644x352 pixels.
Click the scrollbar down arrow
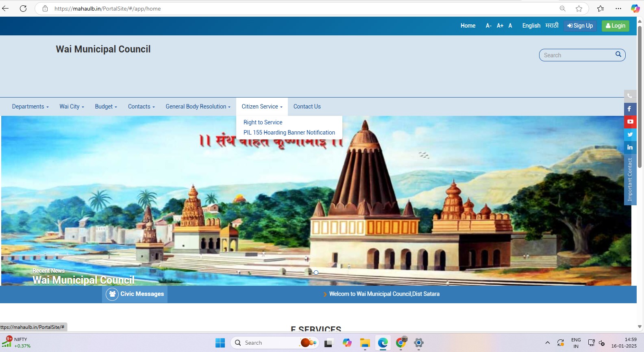click(640, 327)
